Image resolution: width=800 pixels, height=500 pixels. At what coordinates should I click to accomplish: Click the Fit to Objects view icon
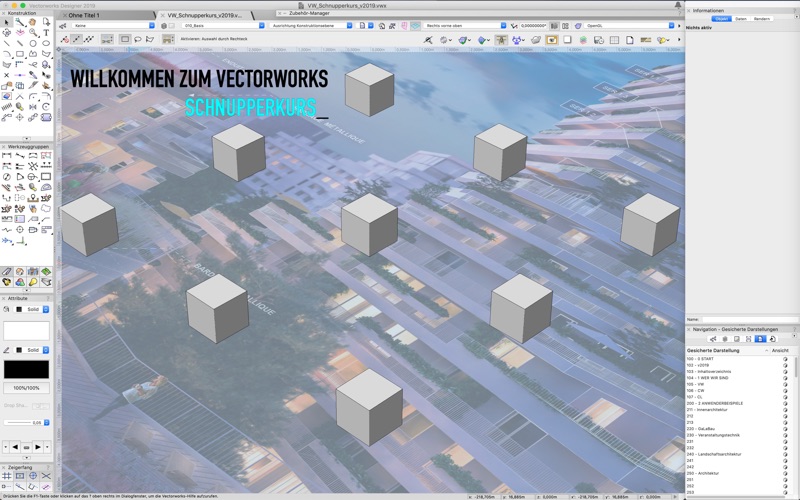pyautogui.click(x=392, y=26)
